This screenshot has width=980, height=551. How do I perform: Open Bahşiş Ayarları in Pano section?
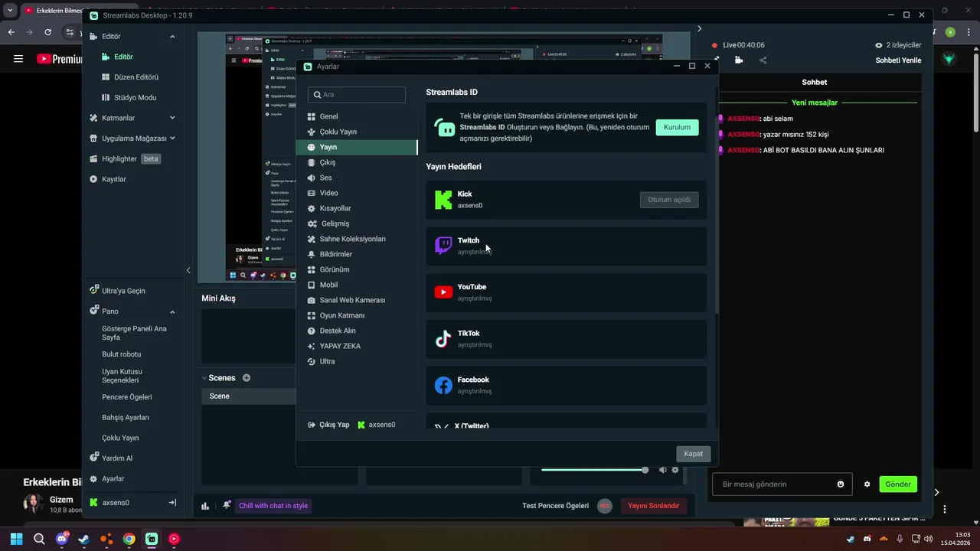tap(126, 418)
